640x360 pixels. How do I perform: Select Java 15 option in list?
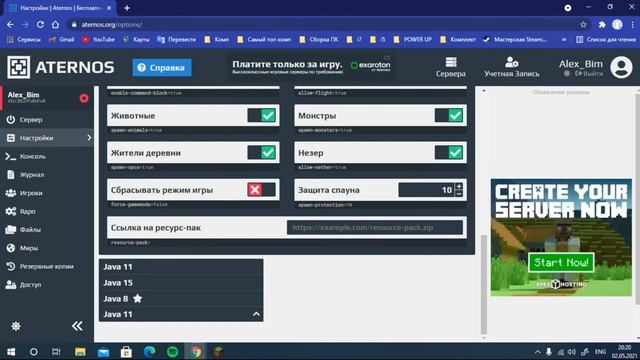[x=181, y=282]
